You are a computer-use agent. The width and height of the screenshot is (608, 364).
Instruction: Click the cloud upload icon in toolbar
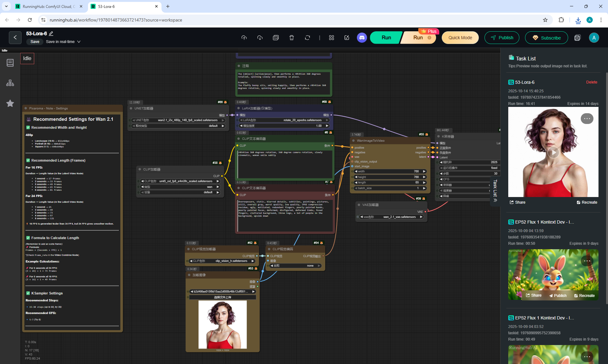244,38
